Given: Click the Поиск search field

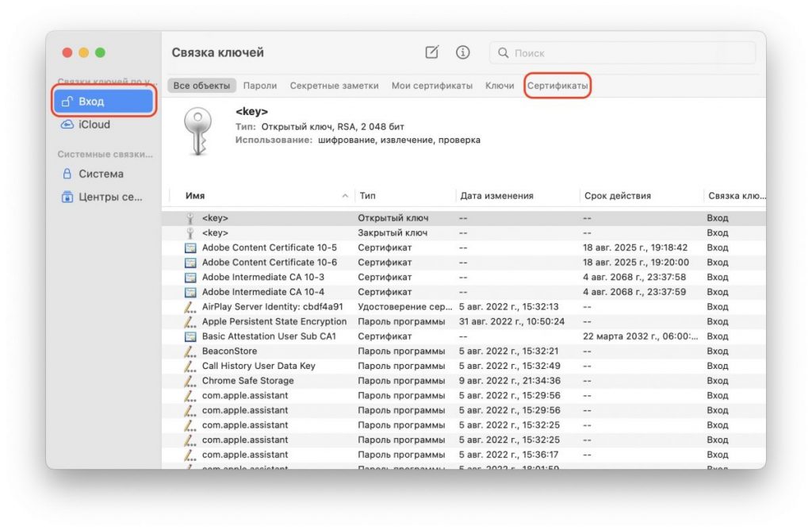Looking at the screenshot, I should click(622, 53).
